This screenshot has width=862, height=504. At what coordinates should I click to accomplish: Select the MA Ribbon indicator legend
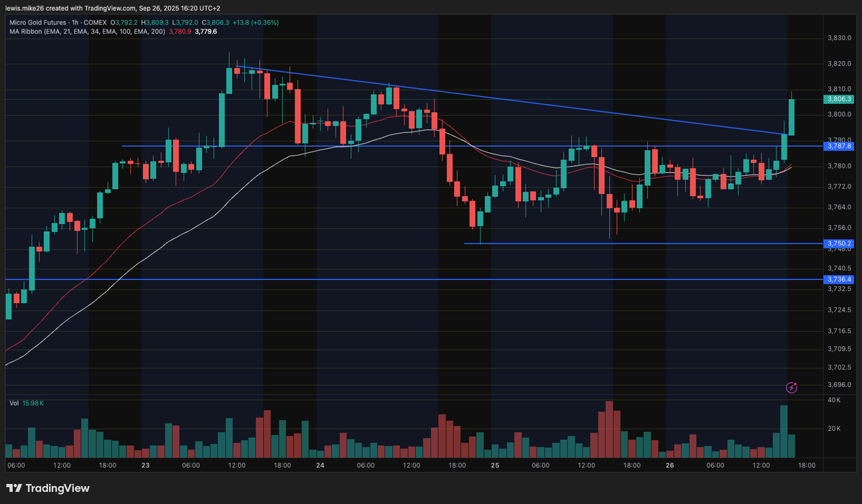[x=87, y=32]
